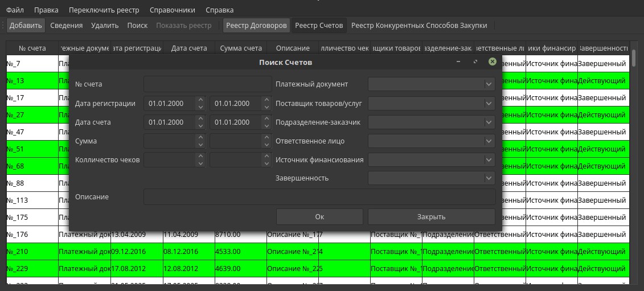Image resolution: width=644 pixels, height=291 pixels.
Task: Increase first Дата регистрации value
Action: tap(200, 100)
